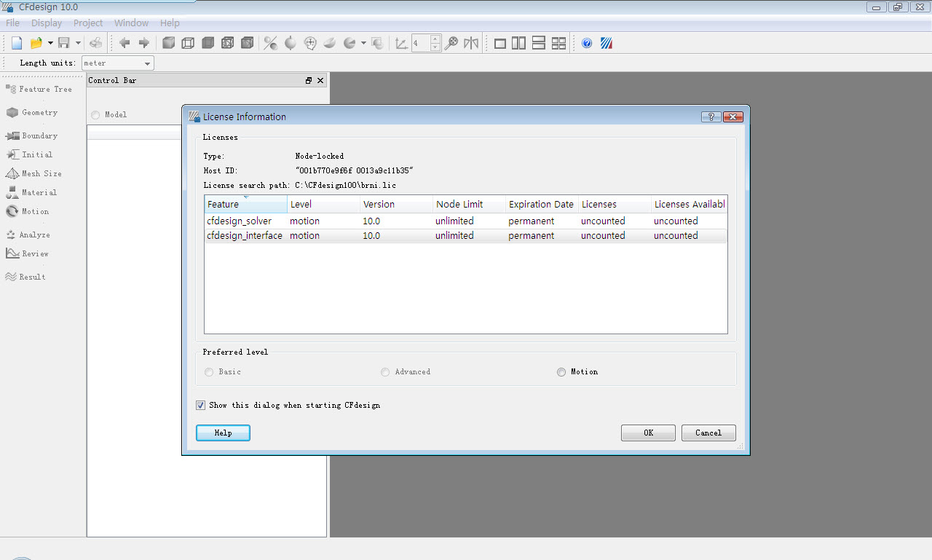This screenshot has height=560, width=932.
Task: Click the New file toolbar icon
Action: [x=17, y=43]
